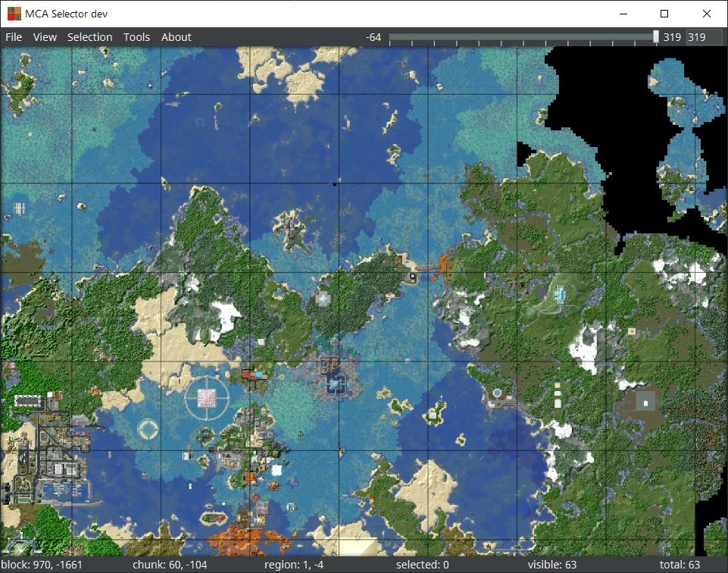Open the About menu
The image size is (728, 573).
point(176,36)
